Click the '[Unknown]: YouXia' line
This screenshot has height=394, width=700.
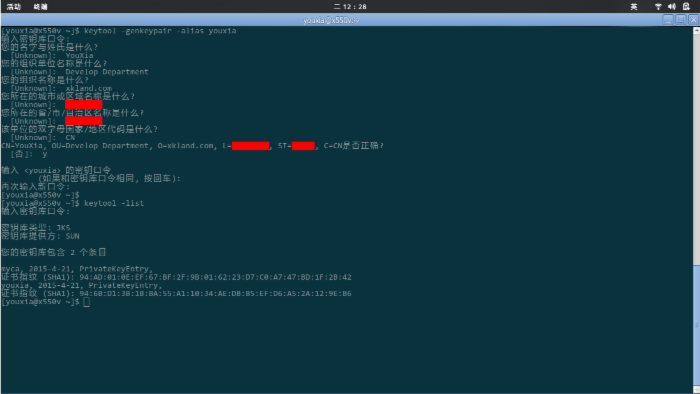(x=52, y=55)
